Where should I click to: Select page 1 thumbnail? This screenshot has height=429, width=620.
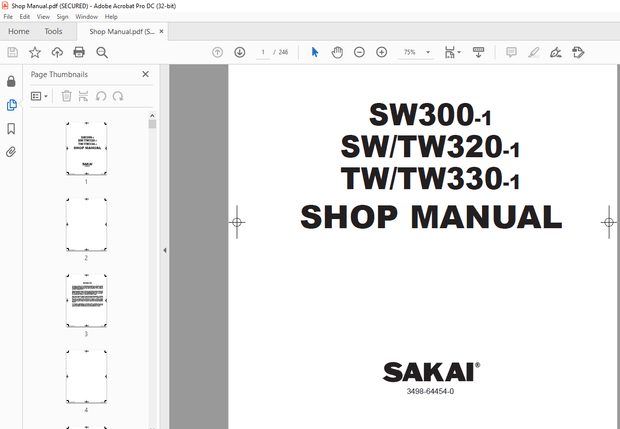tap(86, 148)
